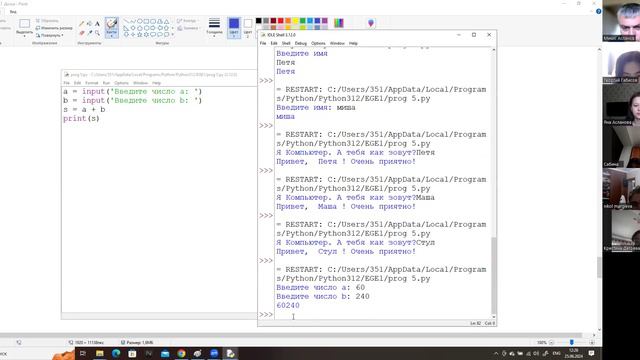Open Paint 3D from the ribbon
Image resolution: width=640 pixels, height=360 pixels.
coord(371,23)
